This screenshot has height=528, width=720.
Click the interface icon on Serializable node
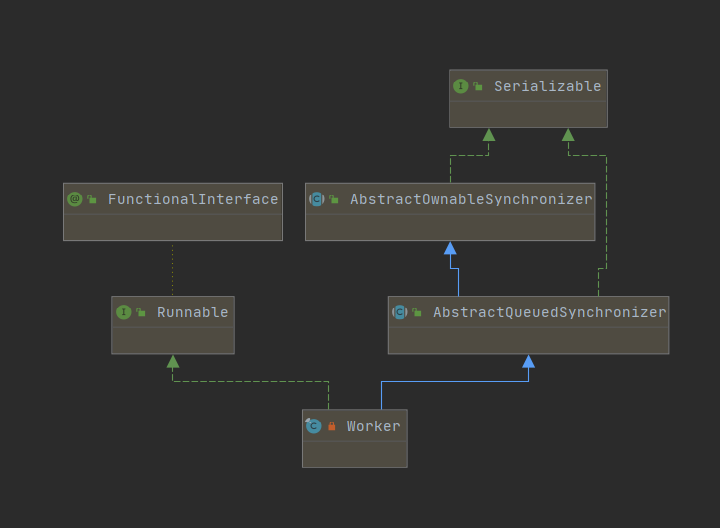(461, 86)
